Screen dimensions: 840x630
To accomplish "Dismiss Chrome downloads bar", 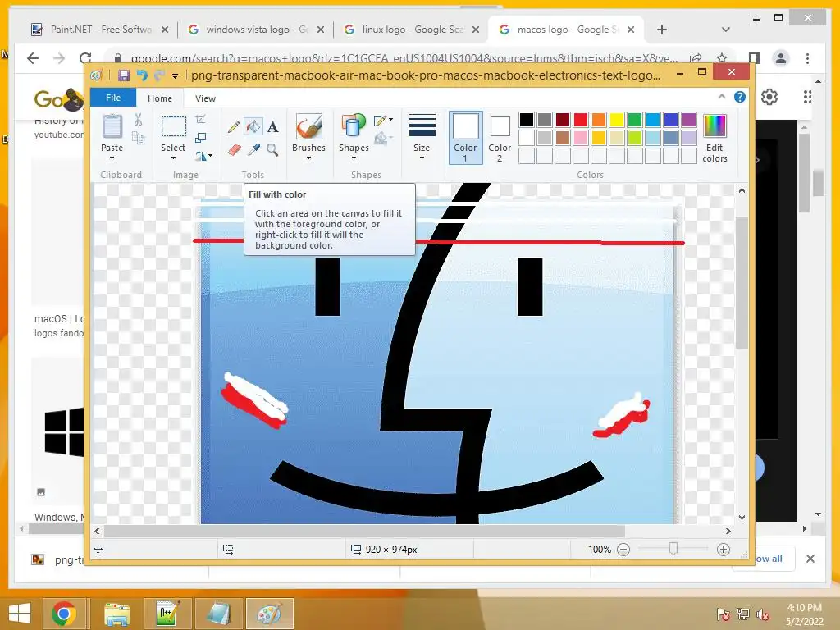I will tap(810, 559).
